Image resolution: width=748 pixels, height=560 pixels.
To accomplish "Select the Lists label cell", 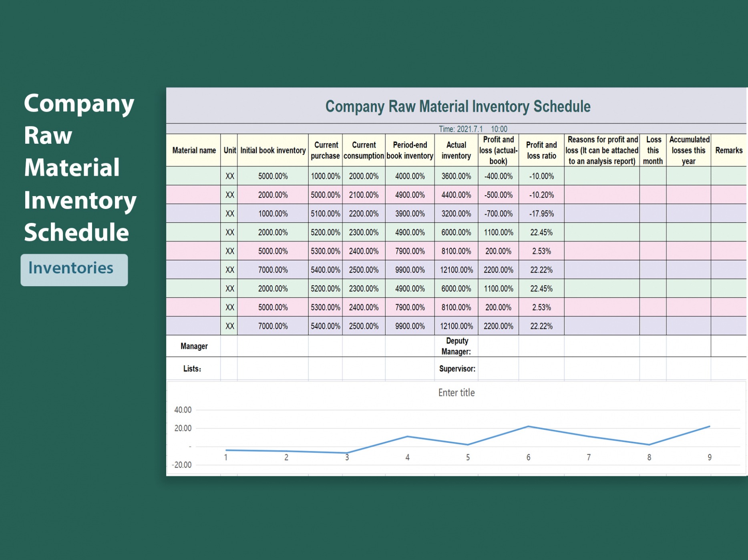I will pos(192,369).
